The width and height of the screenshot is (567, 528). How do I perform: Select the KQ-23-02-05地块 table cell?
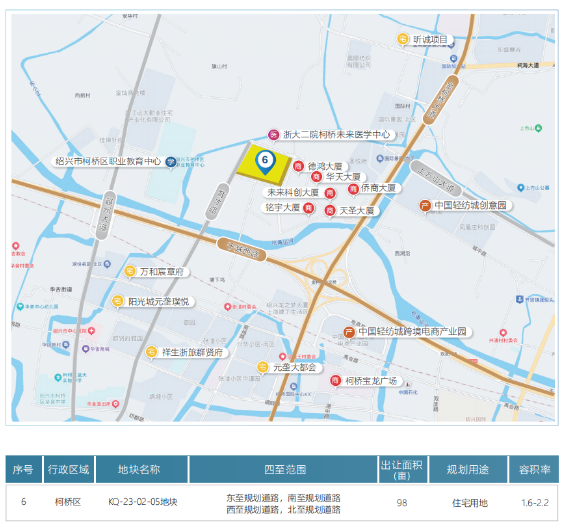point(142,502)
